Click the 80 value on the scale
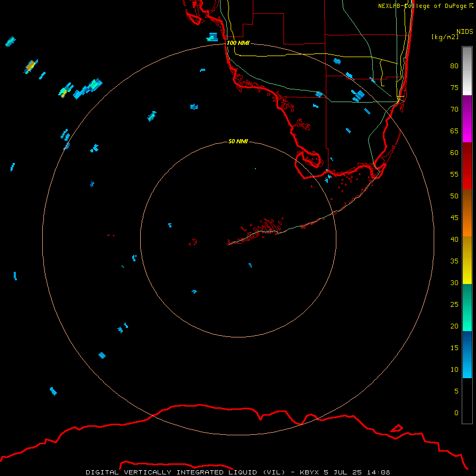476x476 pixels. click(454, 66)
